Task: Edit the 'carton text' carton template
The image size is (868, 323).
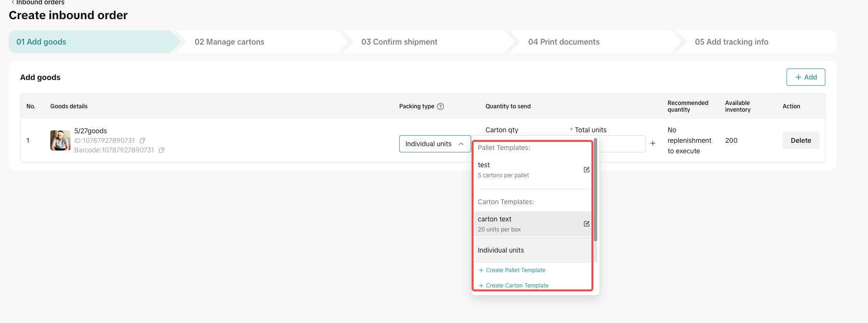Action: tap(586, 224)
